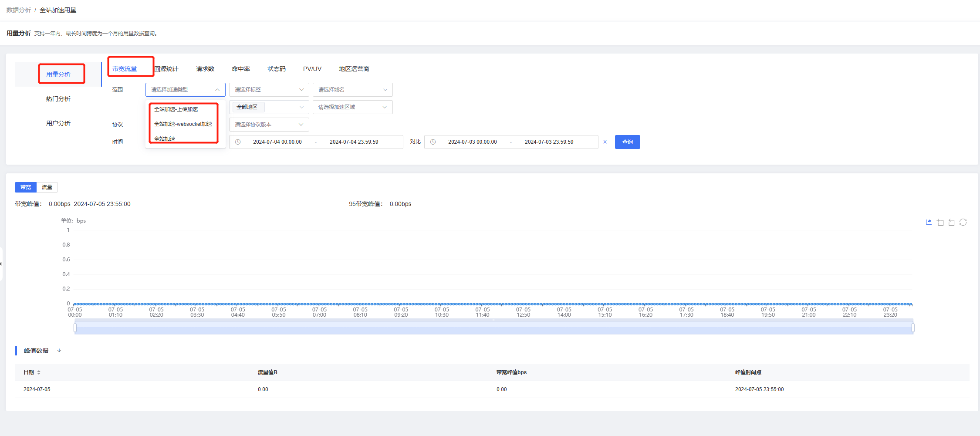This screenshot has width=980, height=436.
Task: Activate the chart area zoom icon
Action: (x=940, y=222)
